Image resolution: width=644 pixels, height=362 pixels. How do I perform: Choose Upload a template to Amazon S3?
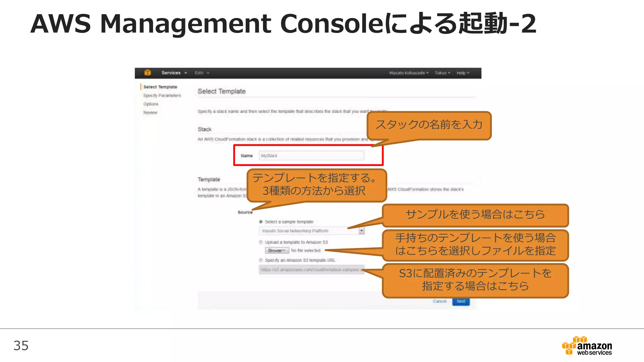pos(261,242)
